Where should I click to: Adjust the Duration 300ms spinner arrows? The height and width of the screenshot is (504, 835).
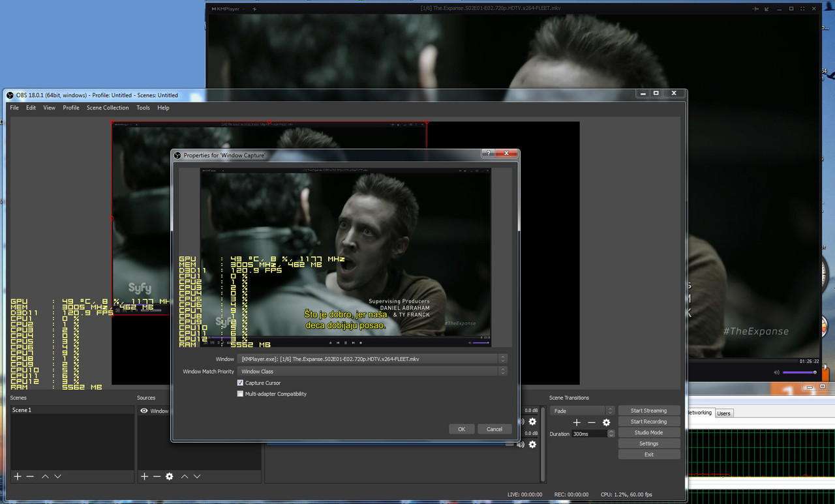point(611,434)
